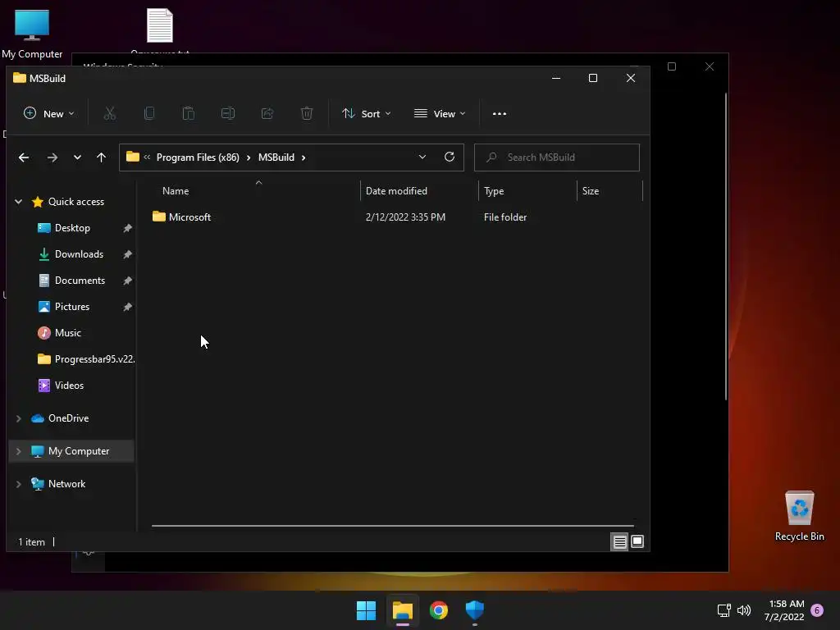840x630 pixels.
Task: Launch Google Chrome from the taskbar
Action: click(x=439, y=610)
